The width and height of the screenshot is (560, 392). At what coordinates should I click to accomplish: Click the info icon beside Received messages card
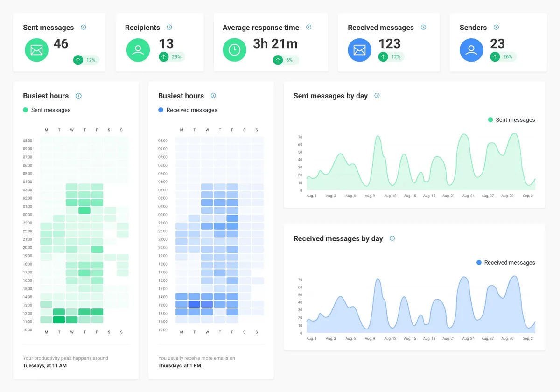[423, 27]
